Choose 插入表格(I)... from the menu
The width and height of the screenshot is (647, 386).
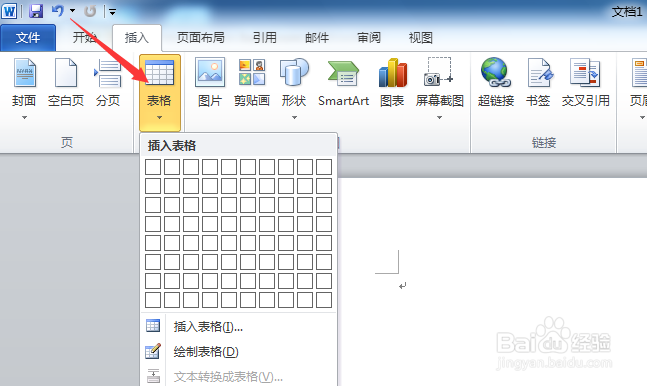(239, 327)
